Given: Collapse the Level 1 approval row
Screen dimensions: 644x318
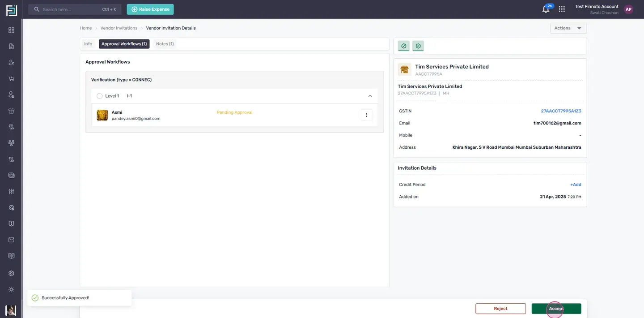Looking at the screenshot, I should coord(370,96).
